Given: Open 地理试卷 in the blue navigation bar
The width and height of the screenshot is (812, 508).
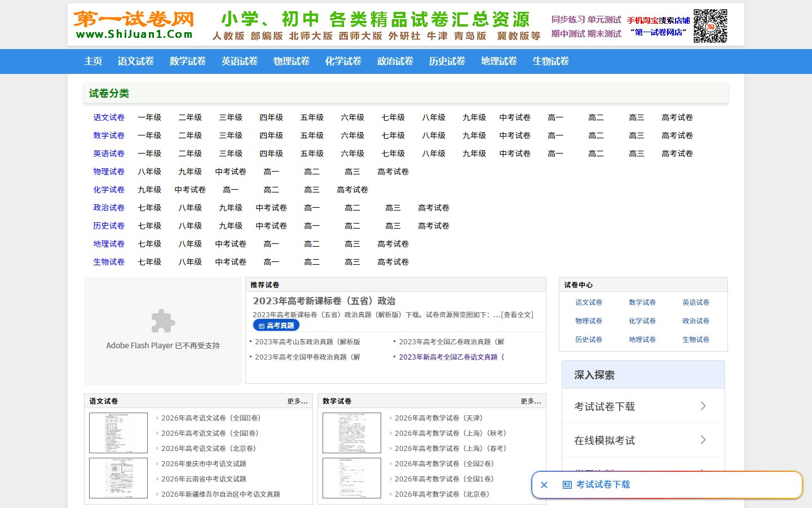Looking at the screenshot, I should click(499, 61).
